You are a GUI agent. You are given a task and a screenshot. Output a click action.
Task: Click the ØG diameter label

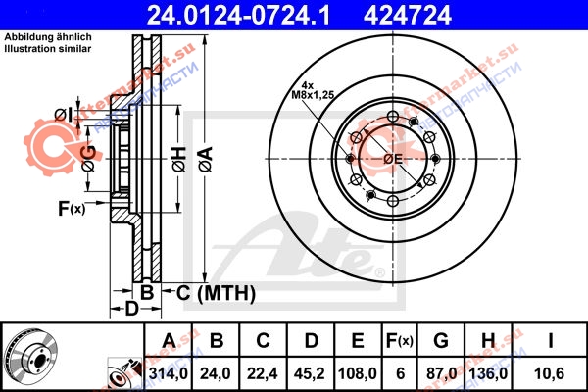(89, 159)
